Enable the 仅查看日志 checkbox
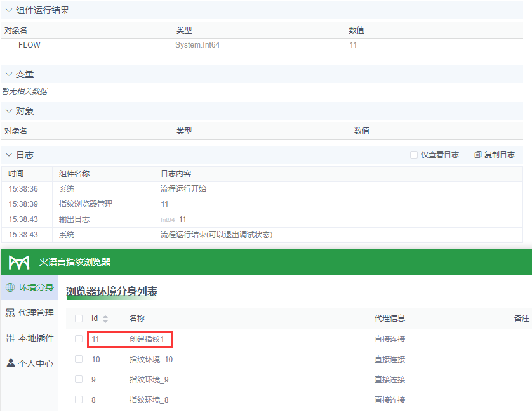Viewport: 532px width, 411px height. coord(414,155)
